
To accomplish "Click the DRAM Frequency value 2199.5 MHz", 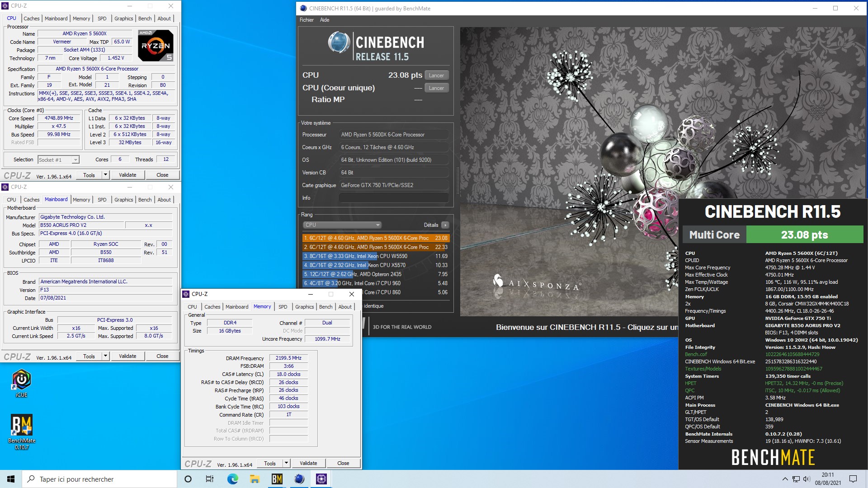I will tap(288, 358).
